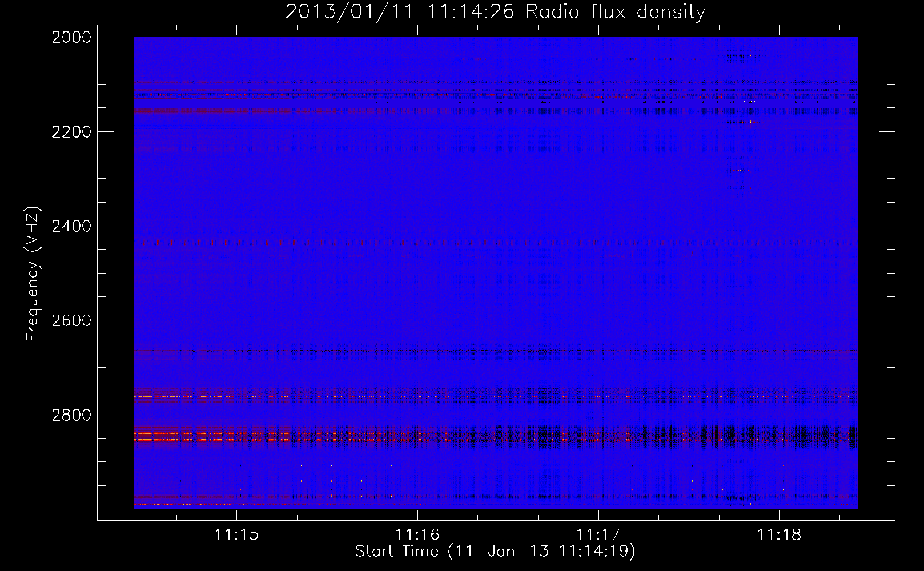The width and height of the screenshot is (924, 571).
Task: Click the 11:15 time tick label
Action: (236, 534)
